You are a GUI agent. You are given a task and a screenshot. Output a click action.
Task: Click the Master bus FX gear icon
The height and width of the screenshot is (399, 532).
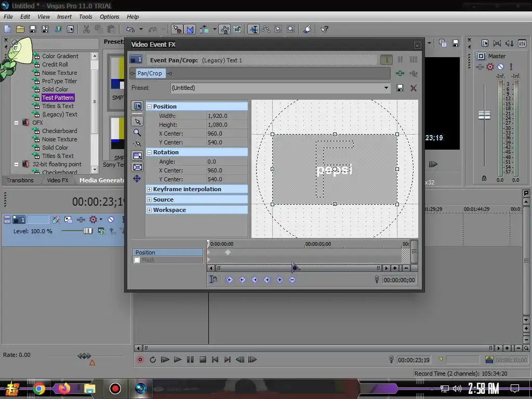pos(490,67)
